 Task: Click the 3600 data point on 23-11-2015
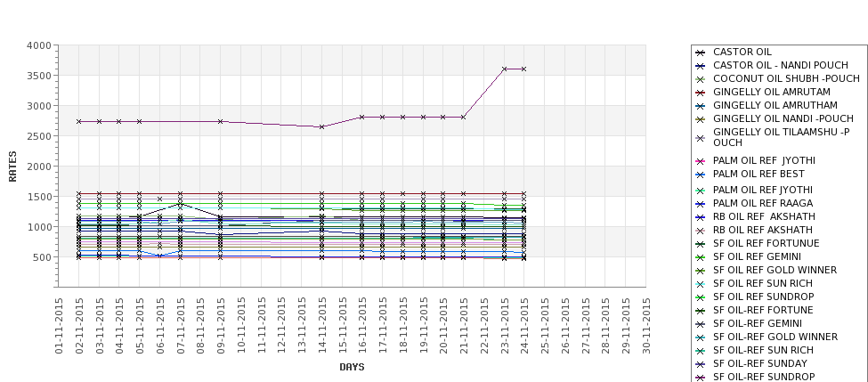(x=504, y=69)
